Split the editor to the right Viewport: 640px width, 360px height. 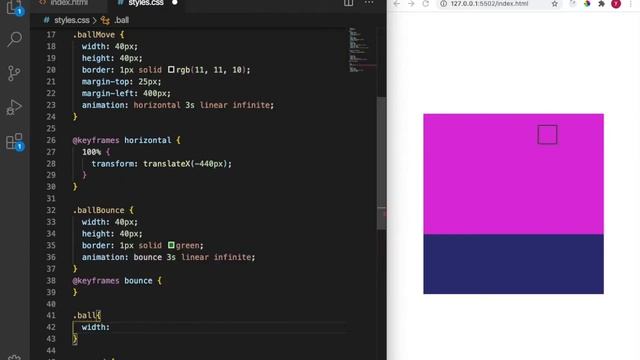348,3
